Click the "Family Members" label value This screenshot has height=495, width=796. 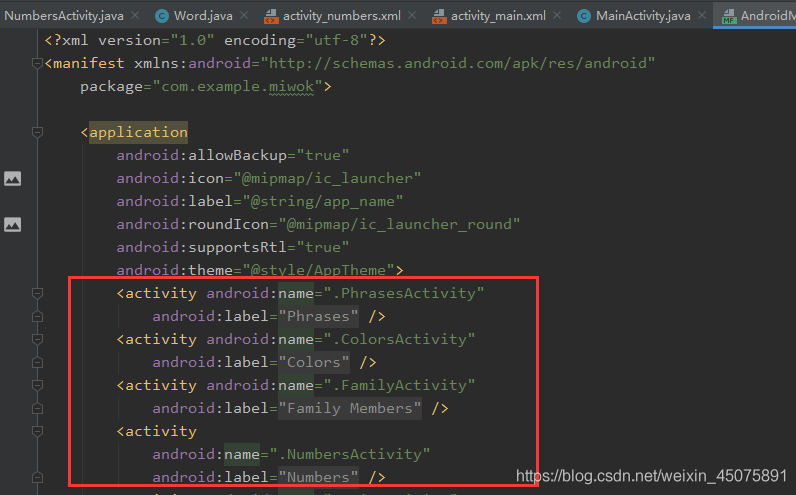pyautogui.click(x=350, y=408)
